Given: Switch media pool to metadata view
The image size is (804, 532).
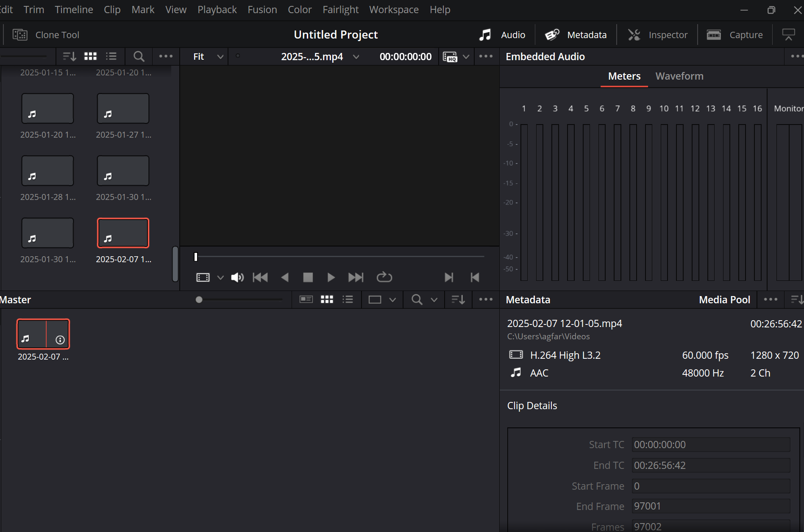Looking at the screenshot, I should pos(306,299).
